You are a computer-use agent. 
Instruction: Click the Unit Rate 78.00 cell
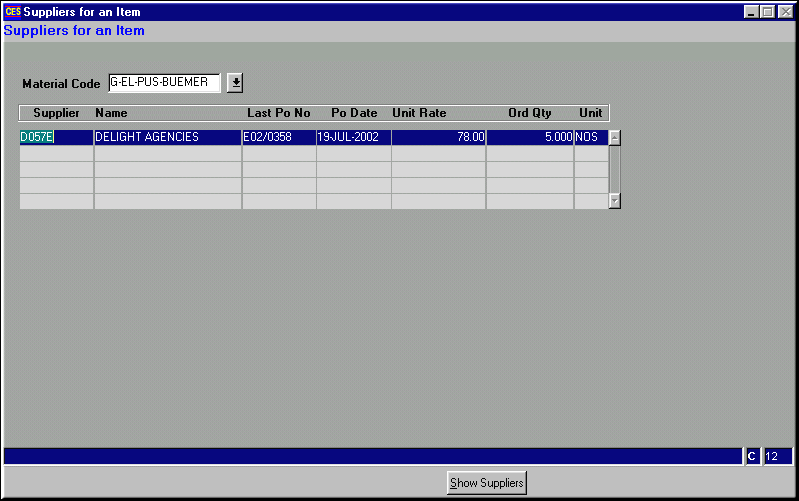[x=438, y=137]
